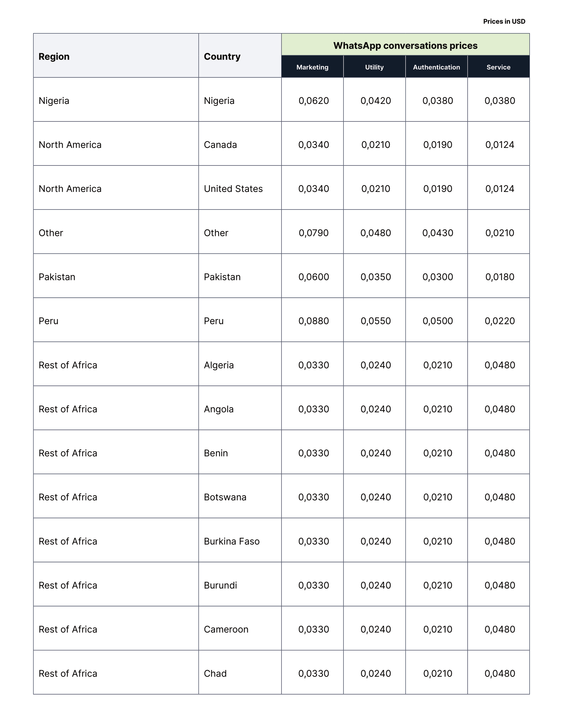Image resolution: width=563 pixels, height=728 pixels.
Task: Click Pakistan's utility price 0,0350
Action: 376,277
